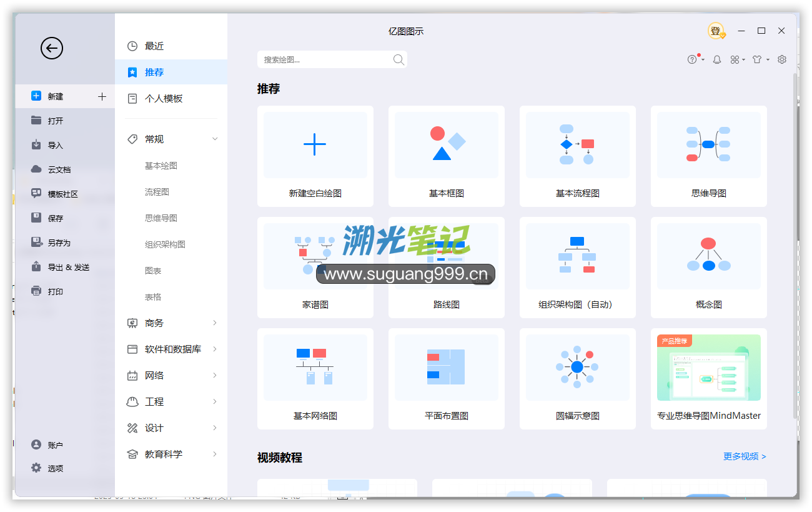Click the settings gear in top toolbar

[782, 59]
